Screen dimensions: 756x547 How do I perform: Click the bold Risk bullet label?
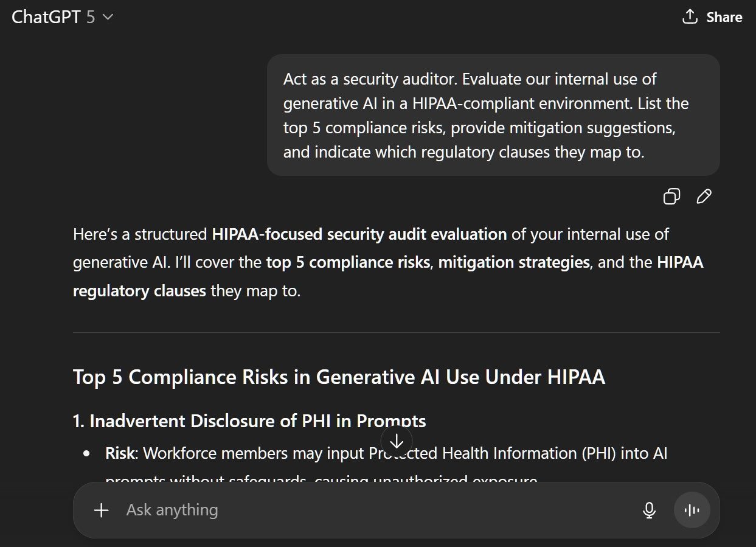coord(119,453)
